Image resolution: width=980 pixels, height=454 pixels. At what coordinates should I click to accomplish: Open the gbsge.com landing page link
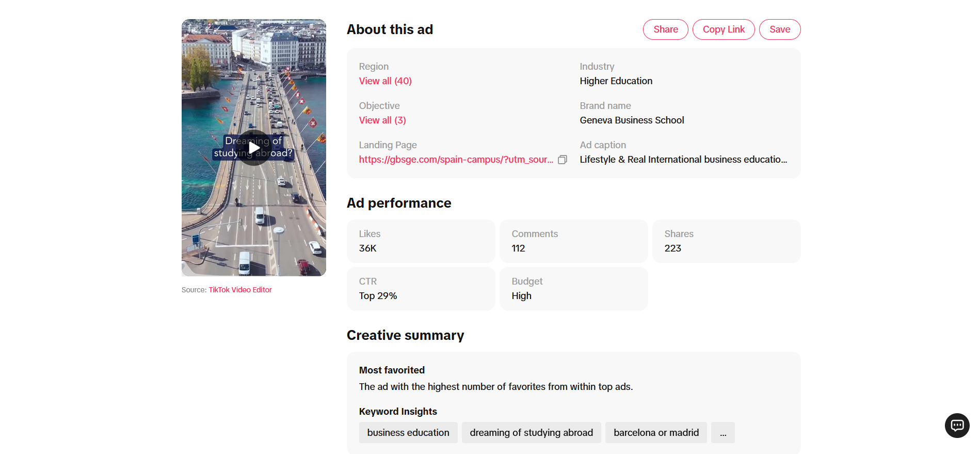pos(456,160)
